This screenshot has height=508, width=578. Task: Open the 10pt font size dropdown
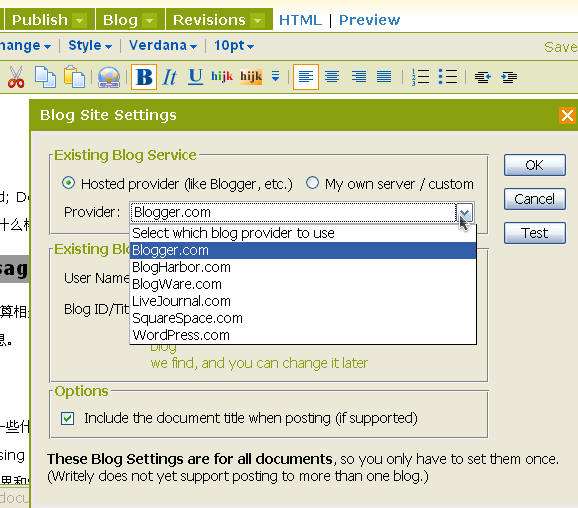[234, 46]
